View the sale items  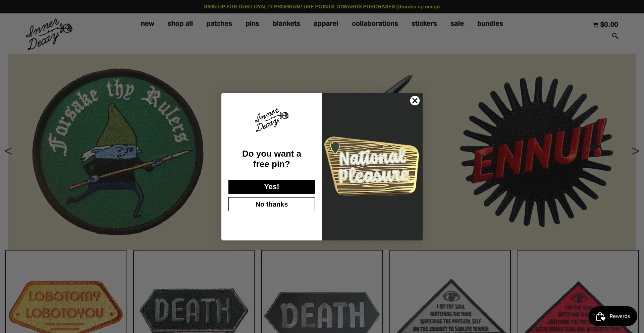(457, 23)
